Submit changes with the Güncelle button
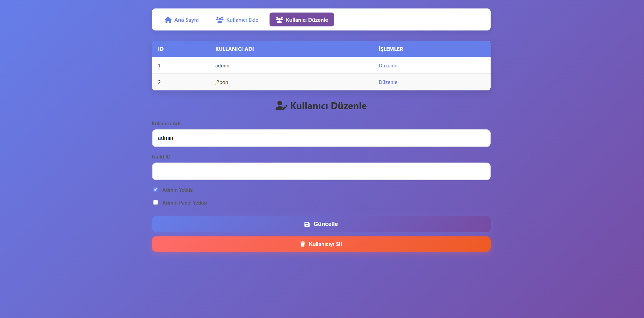The height and width of the screenshot is (318, 644). 321,224
